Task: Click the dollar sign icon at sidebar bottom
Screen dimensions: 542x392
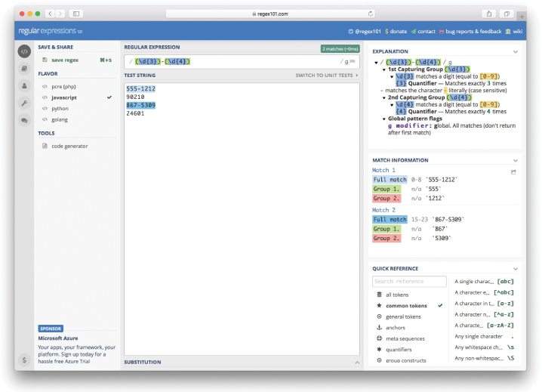Action: 24,360
